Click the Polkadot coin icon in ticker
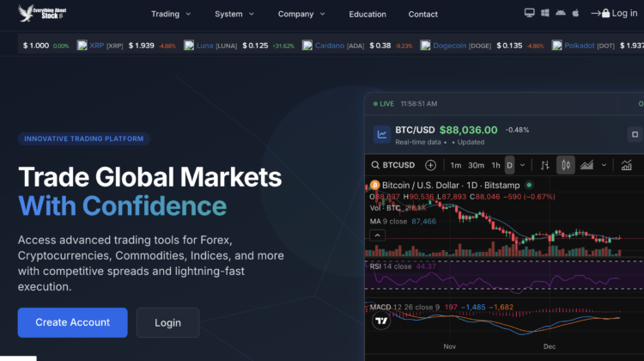The image size is (644, 361). (x=557, y=46)
